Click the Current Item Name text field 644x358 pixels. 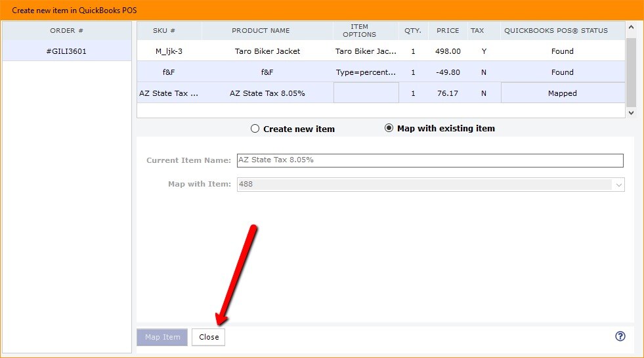point(430,160)
